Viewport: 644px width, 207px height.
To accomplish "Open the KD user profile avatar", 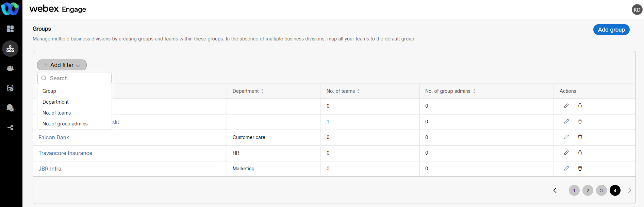I will [x=637, y=10].
